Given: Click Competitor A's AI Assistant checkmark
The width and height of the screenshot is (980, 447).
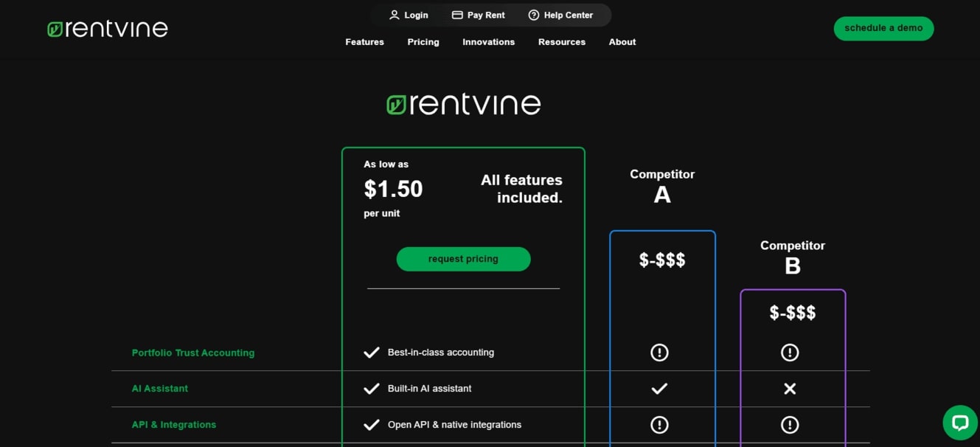Looking at the screenshot, I should tap(659, 389).
